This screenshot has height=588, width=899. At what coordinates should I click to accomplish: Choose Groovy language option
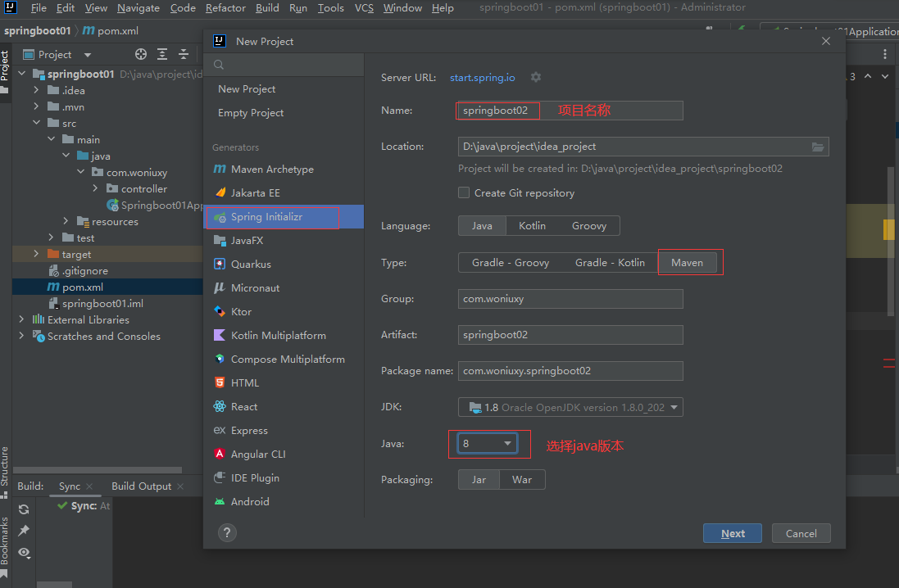click(x=589, y=226)
